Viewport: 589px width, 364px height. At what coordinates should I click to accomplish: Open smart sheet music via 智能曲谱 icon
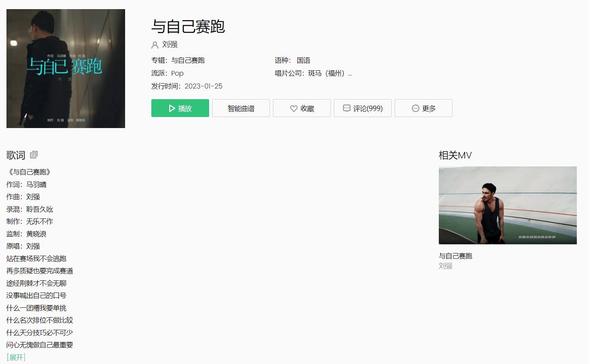(x=241, y=108)
